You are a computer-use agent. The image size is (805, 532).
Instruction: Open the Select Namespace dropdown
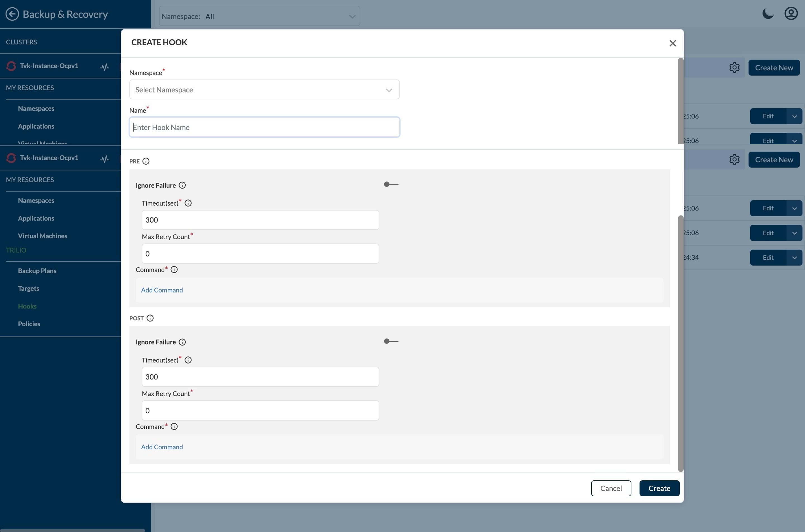click(x=264, y=90)
